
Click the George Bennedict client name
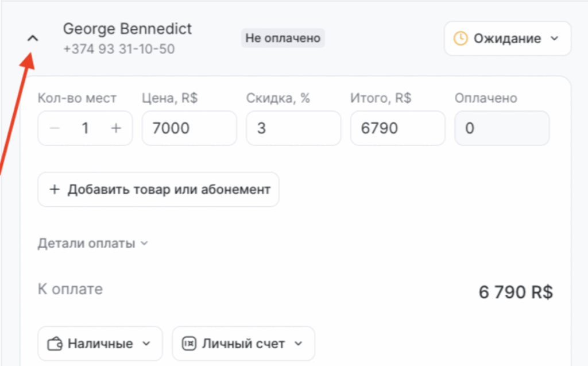pos(127,29)
